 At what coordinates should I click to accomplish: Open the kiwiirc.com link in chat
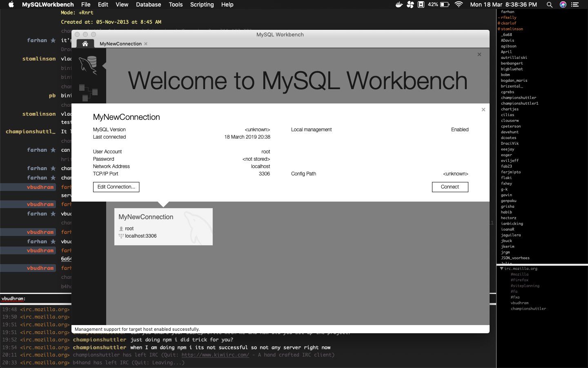(x=215, y=355)
